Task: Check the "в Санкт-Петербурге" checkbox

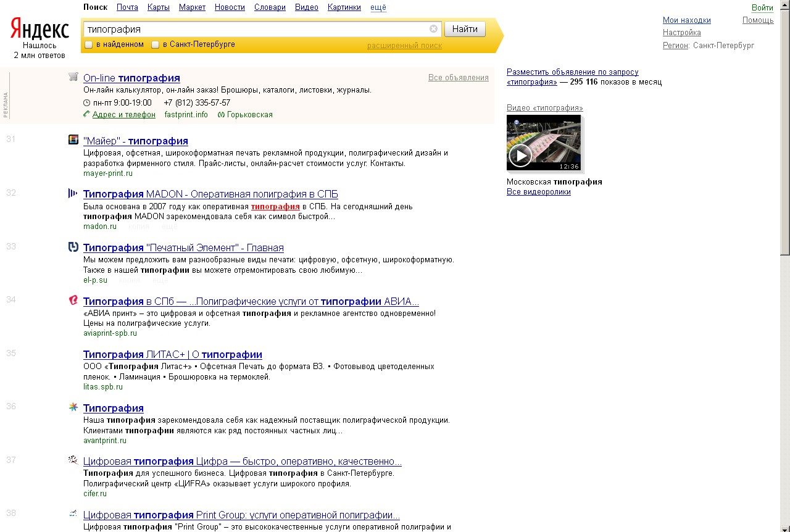Action: click(x=156, y=44)
